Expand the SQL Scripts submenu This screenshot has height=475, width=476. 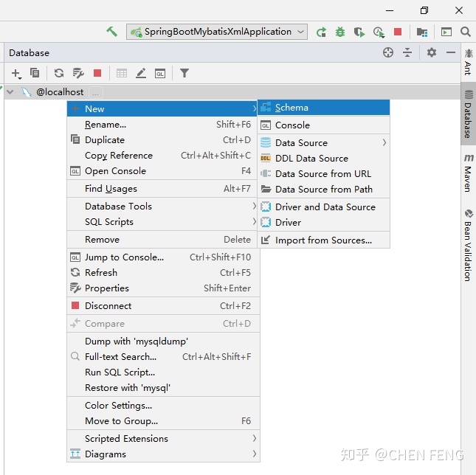tap(163, 222)
